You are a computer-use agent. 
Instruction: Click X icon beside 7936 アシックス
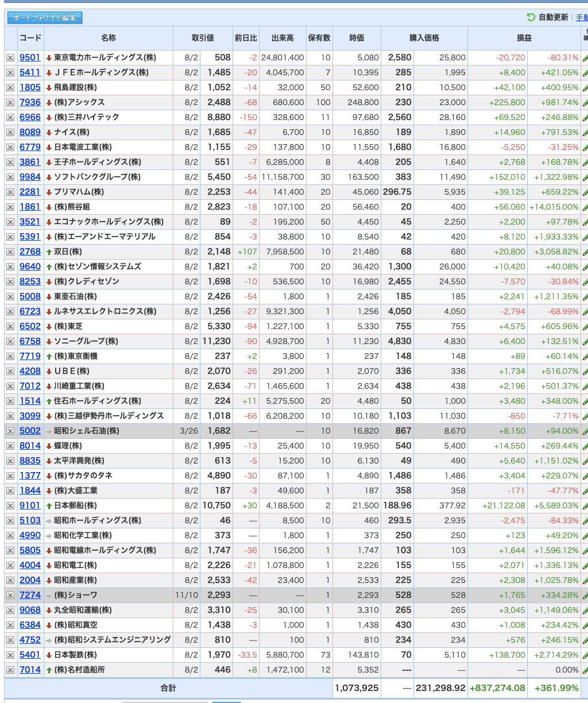click(10, 102)
